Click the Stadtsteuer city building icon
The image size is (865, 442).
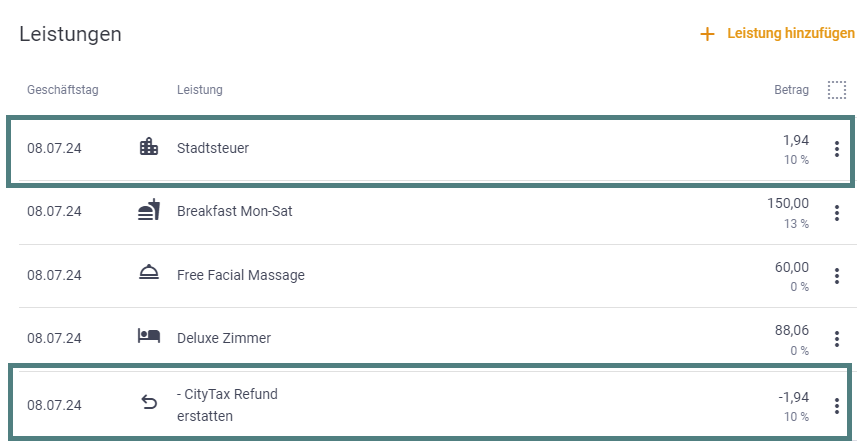point(148,147)
